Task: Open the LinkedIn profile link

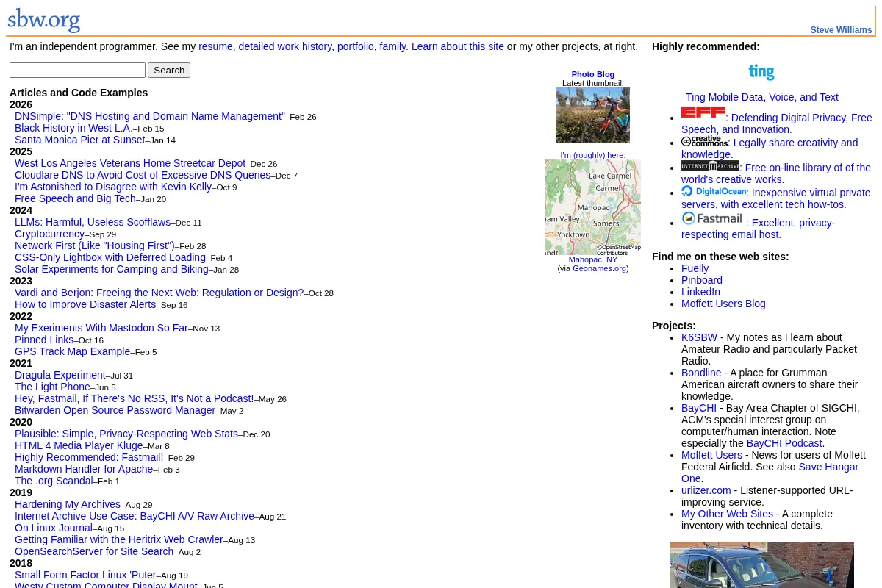Action: click(x=700, y=292)
